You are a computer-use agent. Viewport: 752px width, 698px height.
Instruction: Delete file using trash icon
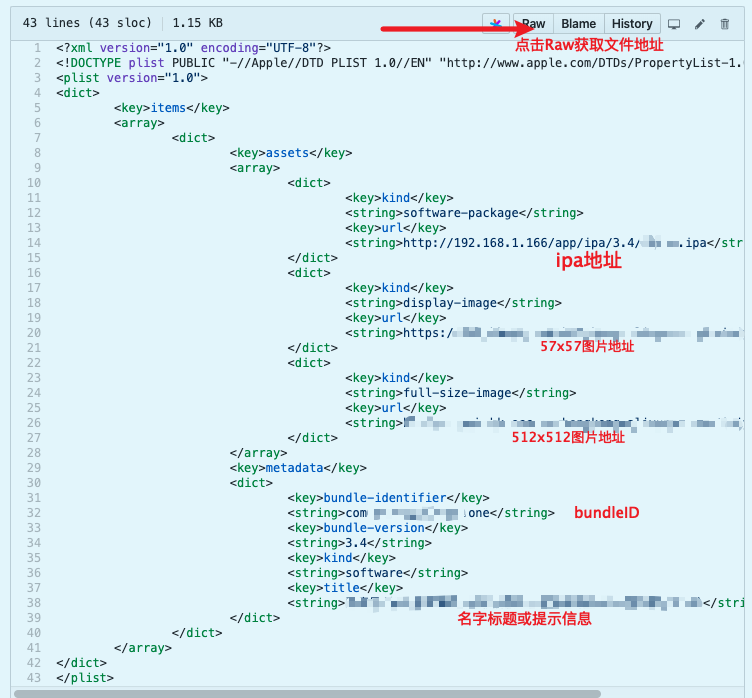pyautogui.click(x=725, y=24)
